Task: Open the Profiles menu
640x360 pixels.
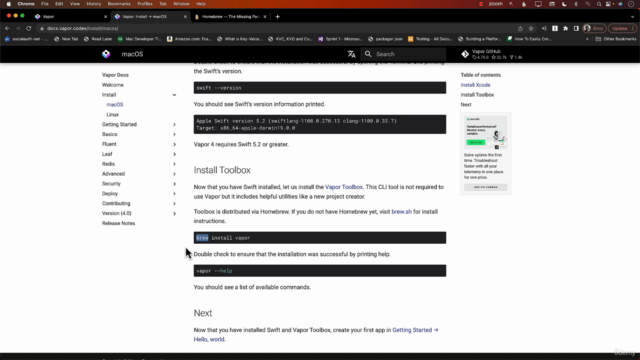Action: click(x=144, y=4)
